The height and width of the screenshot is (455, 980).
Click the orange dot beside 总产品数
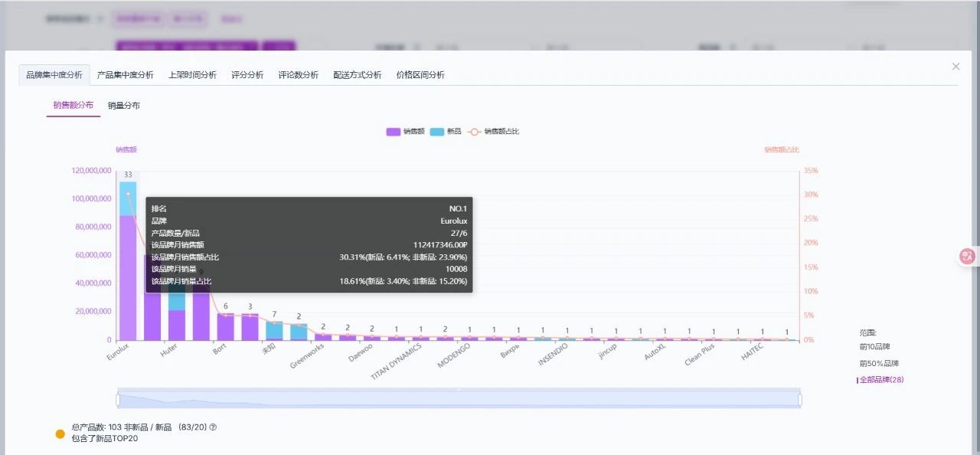[x=60, y=434]
